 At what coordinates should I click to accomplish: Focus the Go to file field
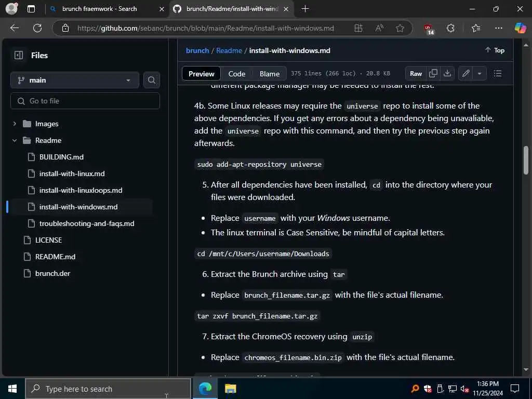coord(85,101)
